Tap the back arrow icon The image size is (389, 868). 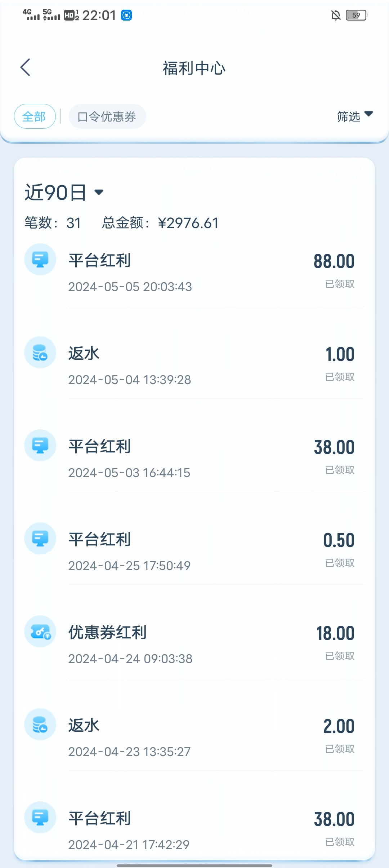(x=25, y=67)
